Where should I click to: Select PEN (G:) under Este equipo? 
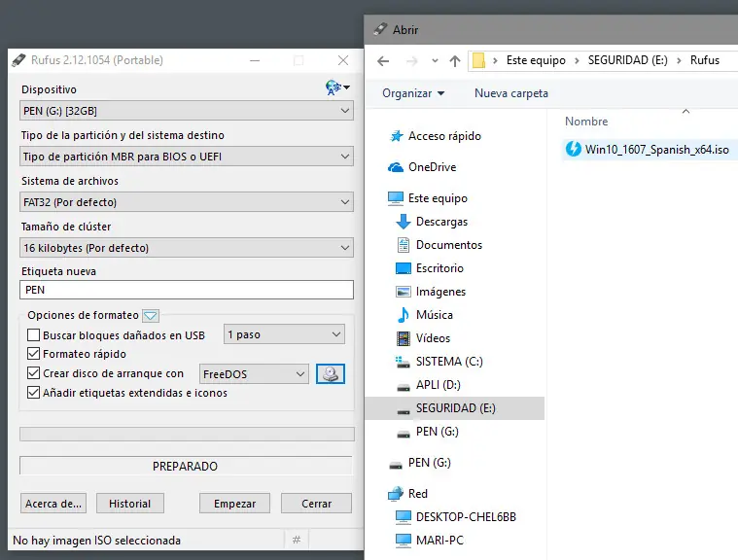pyautogui.click(x=437, y=432)
